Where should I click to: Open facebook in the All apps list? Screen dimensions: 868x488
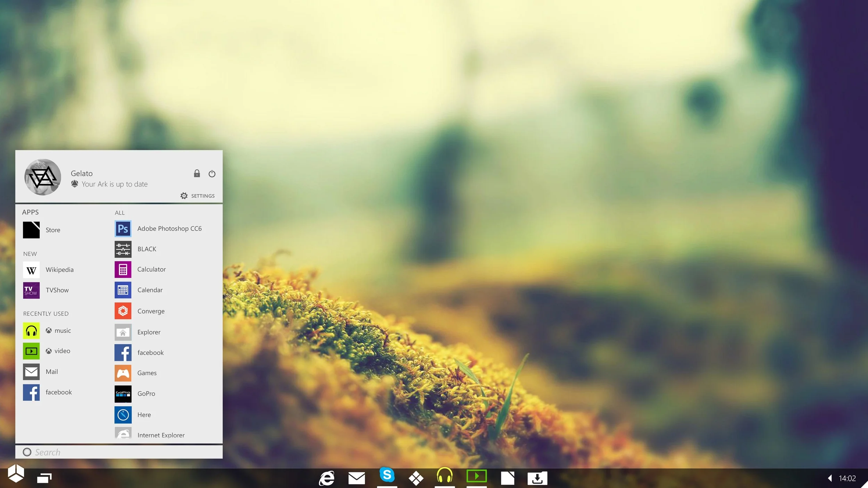(x=123, y=353)
